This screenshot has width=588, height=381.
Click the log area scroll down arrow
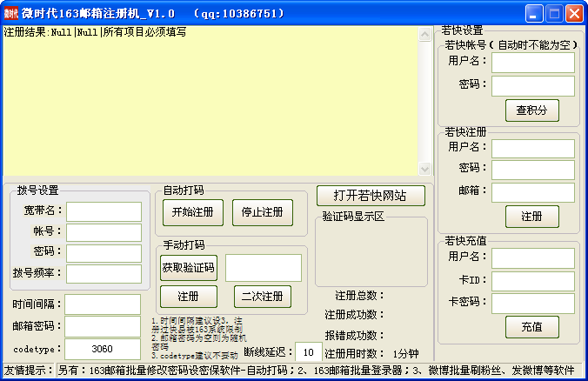pos(424,169)
